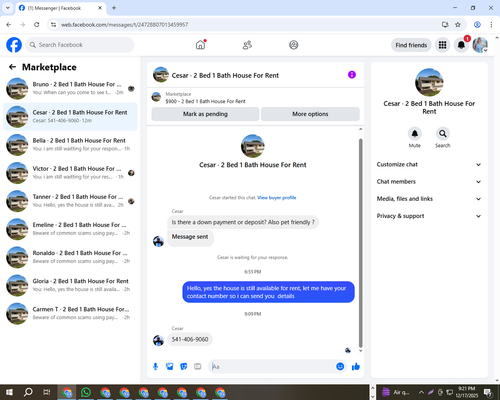Image resolution: width=500 pixels, height=400 pixels.
Task: Open the Facebook logo home link
Action: coord(14,45)
